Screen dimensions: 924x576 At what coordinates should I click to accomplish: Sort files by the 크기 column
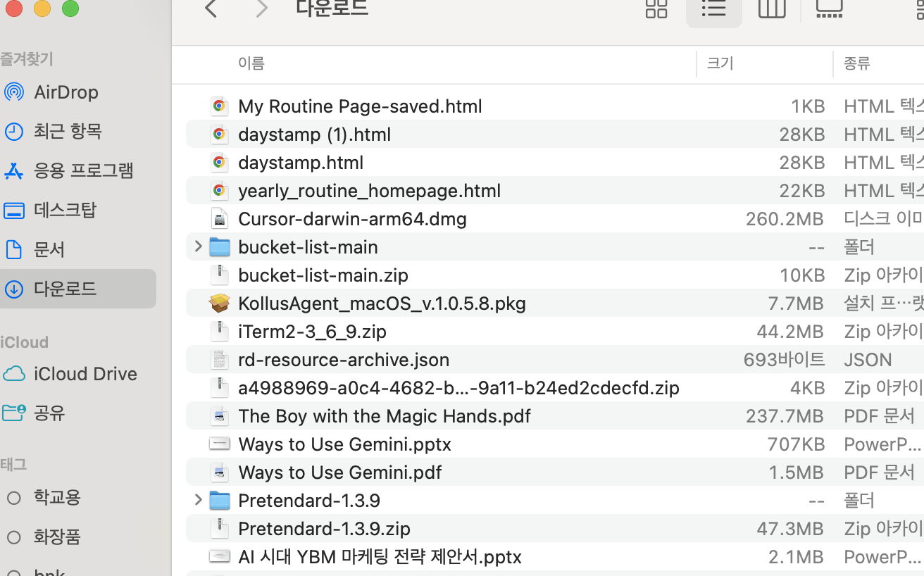[x=719, y=63]
